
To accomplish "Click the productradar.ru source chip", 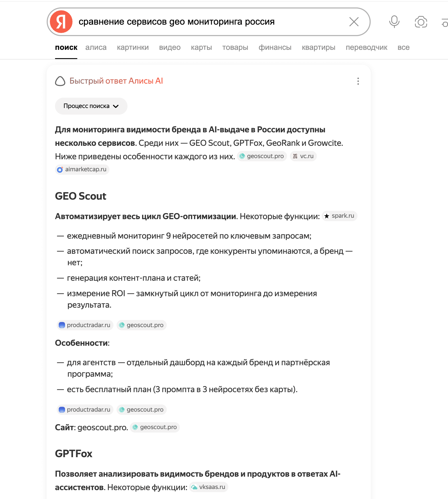I will point(85,325).
